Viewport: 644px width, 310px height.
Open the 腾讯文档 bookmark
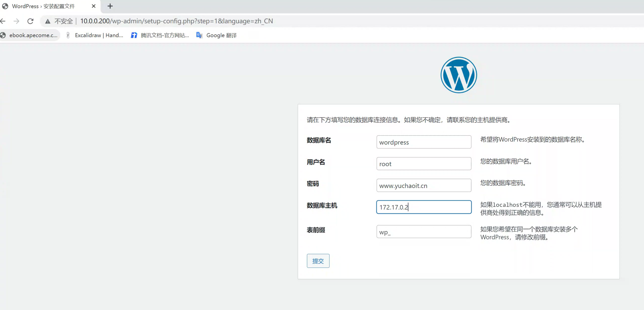(160, 35)
